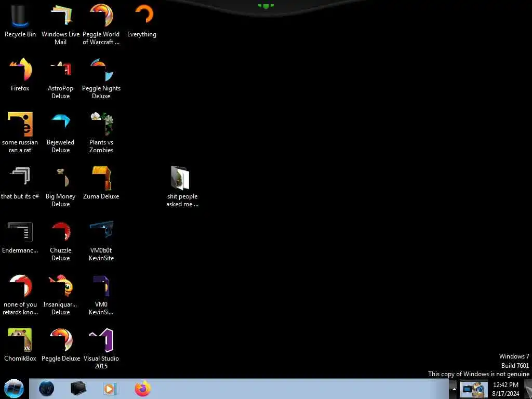Click the Show Desktop button at taskbar edge
The height and width of the screenshot is (399, 532).
528,389
